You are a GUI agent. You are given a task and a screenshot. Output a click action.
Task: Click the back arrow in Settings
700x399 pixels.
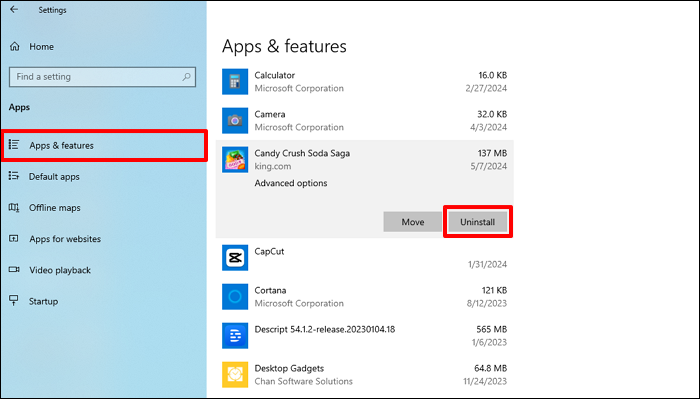coord(14,9)
